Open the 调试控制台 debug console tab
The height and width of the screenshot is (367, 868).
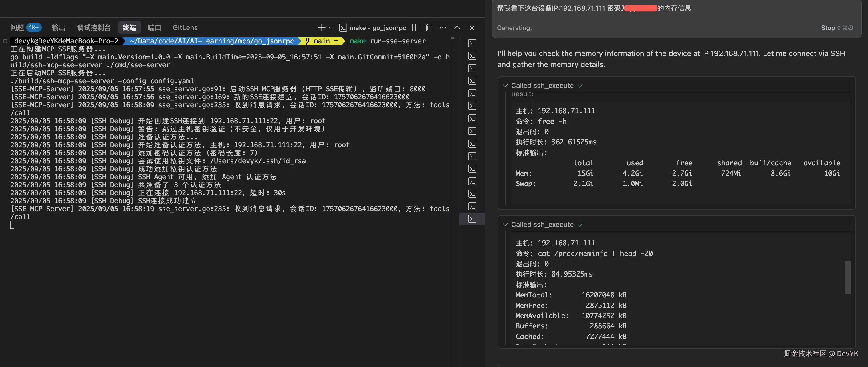click(x=94, y=28)
